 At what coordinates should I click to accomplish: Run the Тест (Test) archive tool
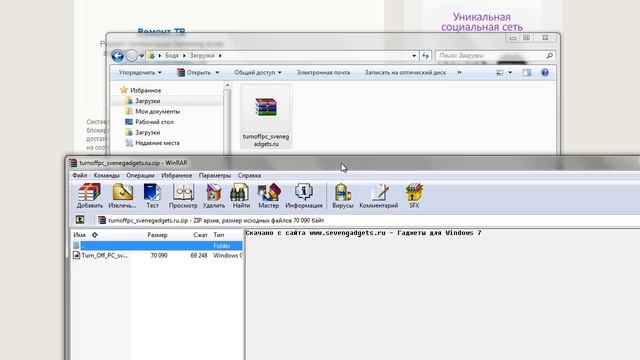click(152, 196)
